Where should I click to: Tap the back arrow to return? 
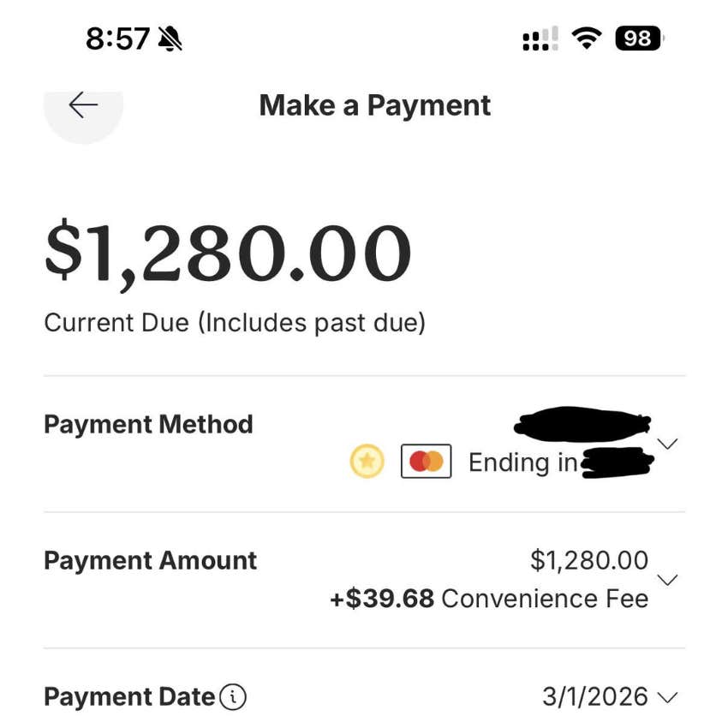[82, 104]
